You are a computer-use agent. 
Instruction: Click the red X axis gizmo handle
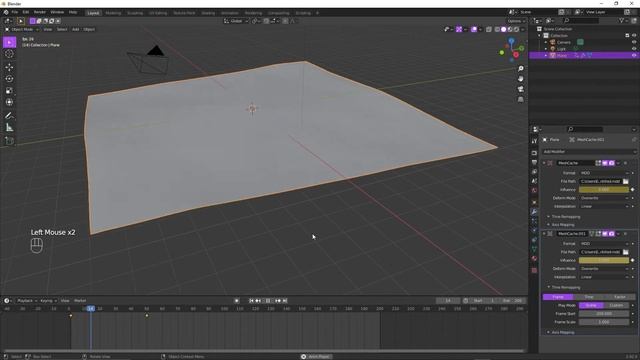click(x=516, y=55)
